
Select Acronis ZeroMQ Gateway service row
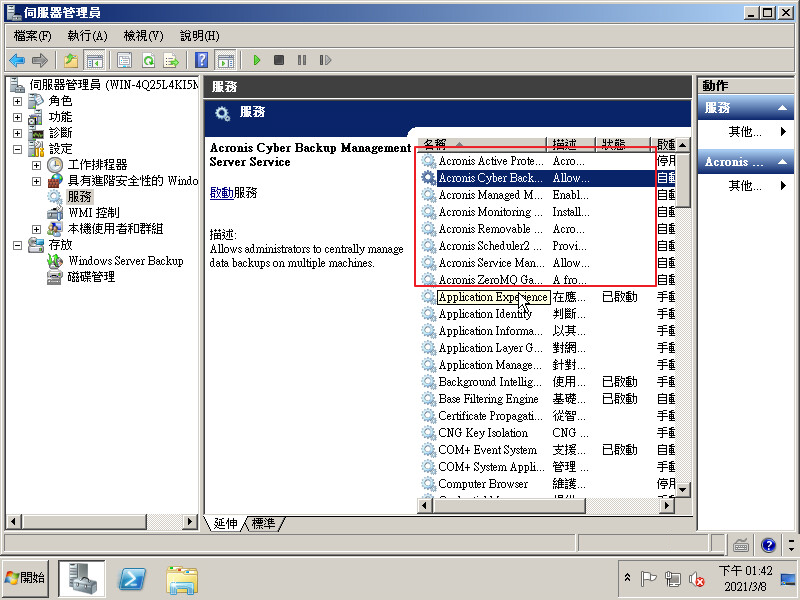coord(547,280)
